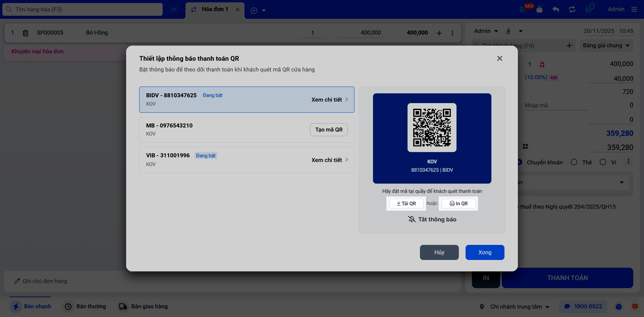
Task: Select the Thẻ payment method
Action: click(582, 162)
